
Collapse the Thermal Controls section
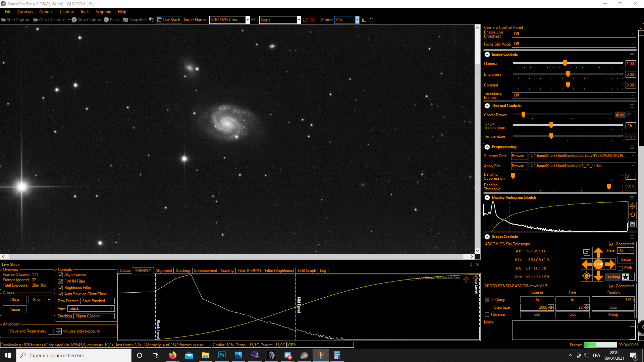tap(487, 106)
